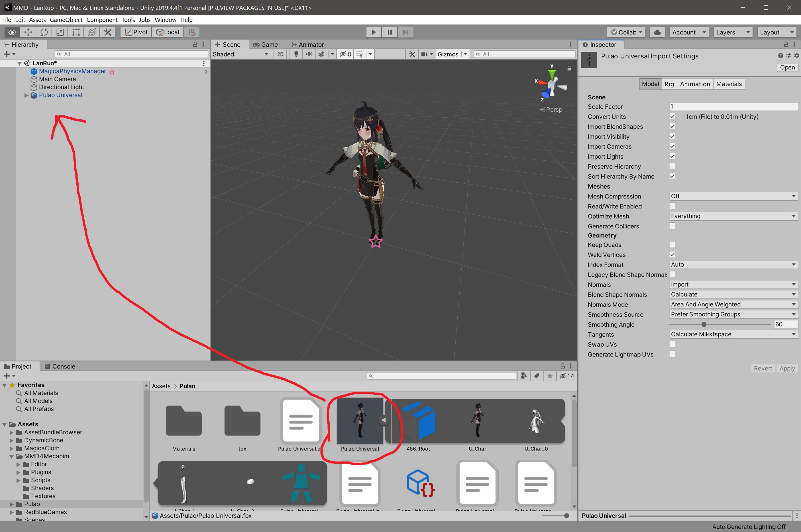Lock the Inspector panel
This screenshot has height=532, width=801.
pyautogui.click(x=786, y=44)
